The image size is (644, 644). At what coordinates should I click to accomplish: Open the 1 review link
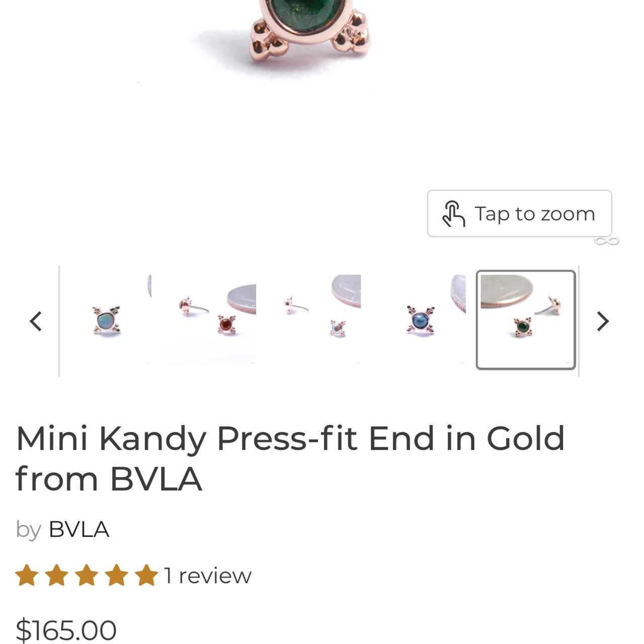pos(207,576)
